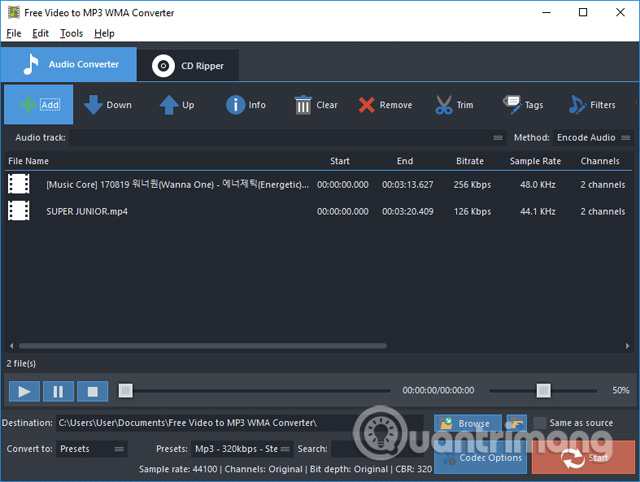Click the 00:03:13.627 end time cell
The width and height of the screenshot is (640, 482).
point(407,185)
